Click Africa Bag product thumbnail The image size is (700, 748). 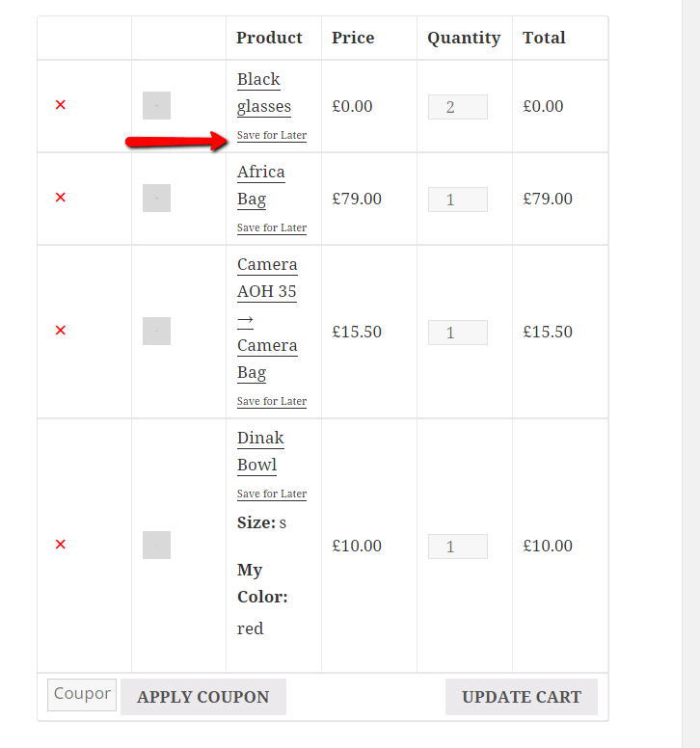tap(156, 199)
